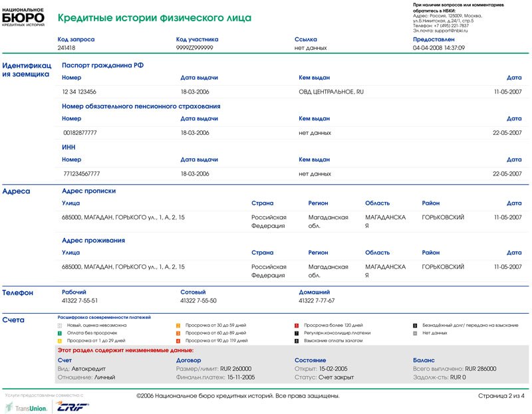Click the support@nbki.ru email address
The height and width of the screenshot is (414, 532).
click(451, 31)
